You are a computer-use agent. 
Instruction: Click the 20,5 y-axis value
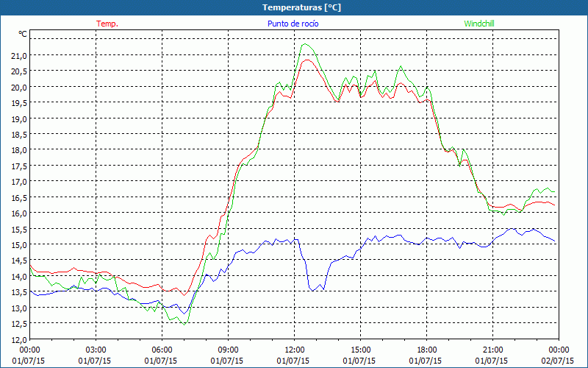click(20, 71)
